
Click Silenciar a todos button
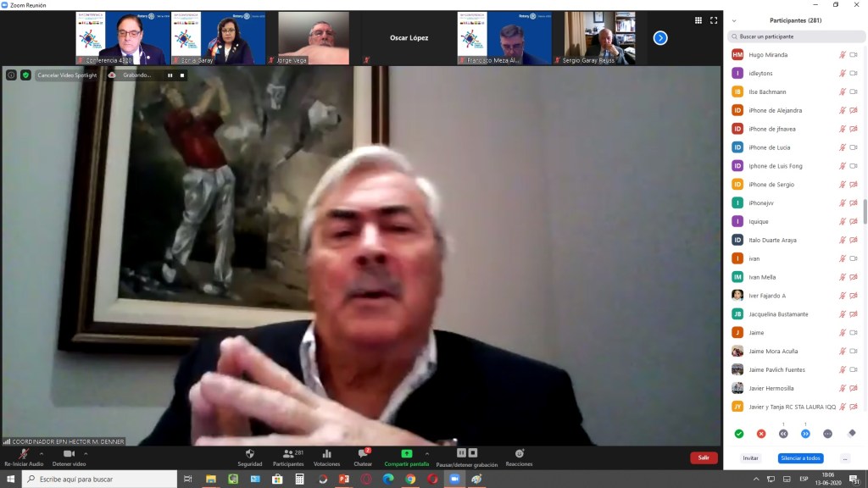800,458
